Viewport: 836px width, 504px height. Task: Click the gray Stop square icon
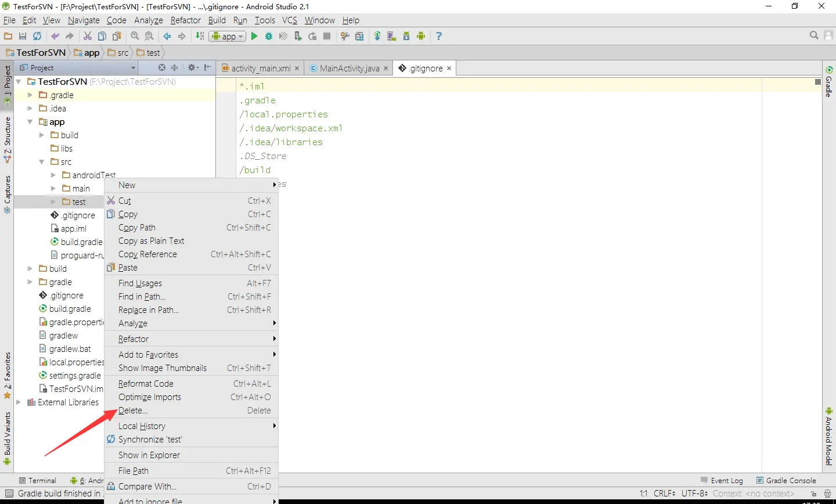tap(327, 36)
